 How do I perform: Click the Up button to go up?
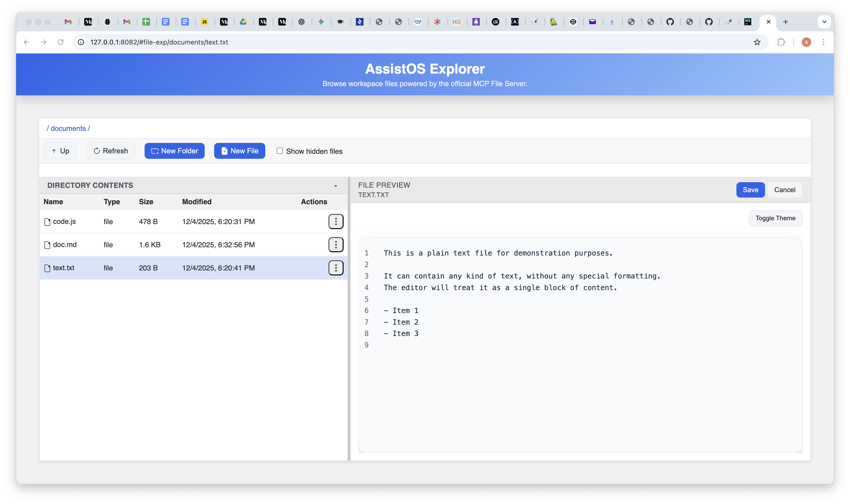59,151
